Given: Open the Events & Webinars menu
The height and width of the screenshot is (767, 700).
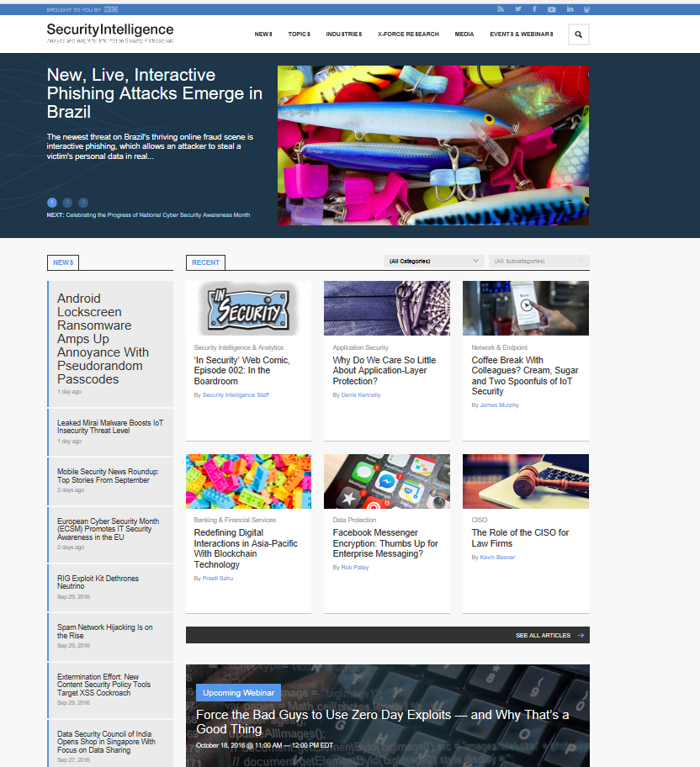Looking at the screenshot, I should [522, 34].
